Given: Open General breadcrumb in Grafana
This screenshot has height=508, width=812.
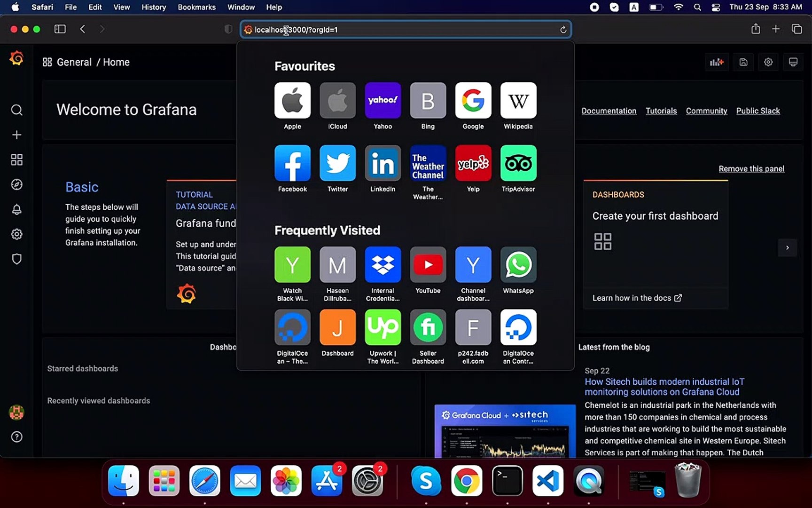Looking at the screenshot, I should point(74,62).
